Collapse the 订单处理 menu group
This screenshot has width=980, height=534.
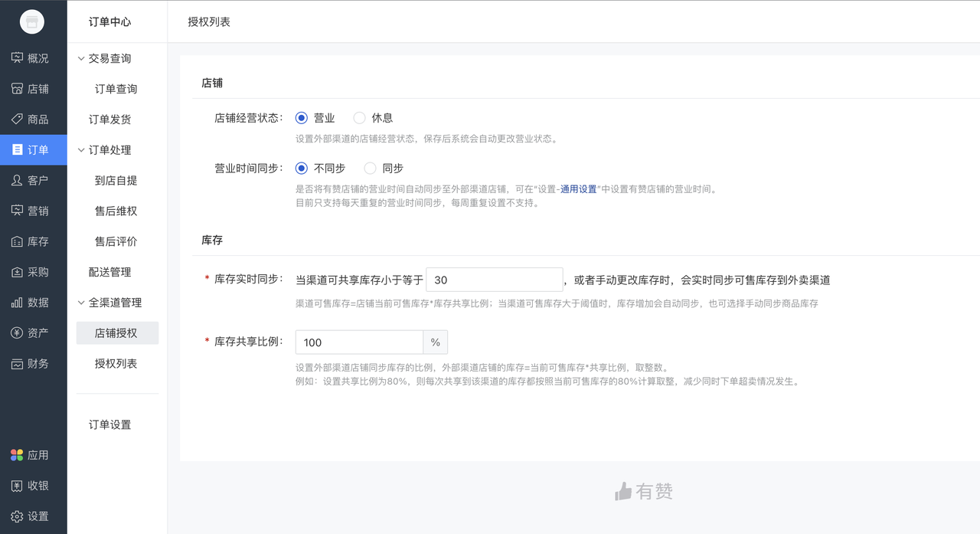coord(81,150)
